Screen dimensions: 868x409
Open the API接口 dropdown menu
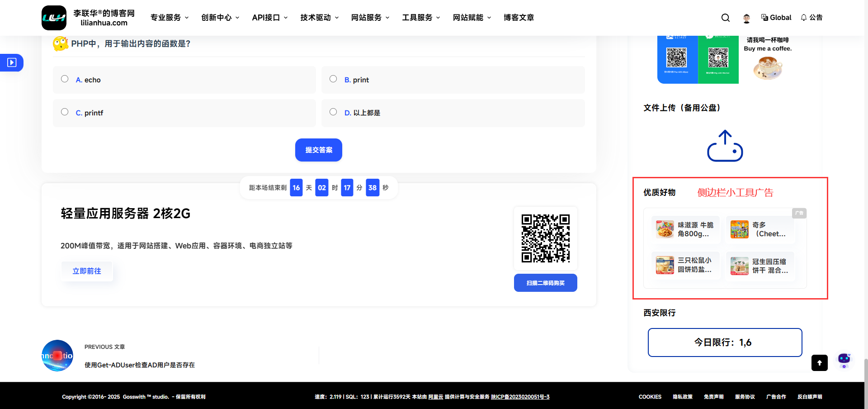269,18
